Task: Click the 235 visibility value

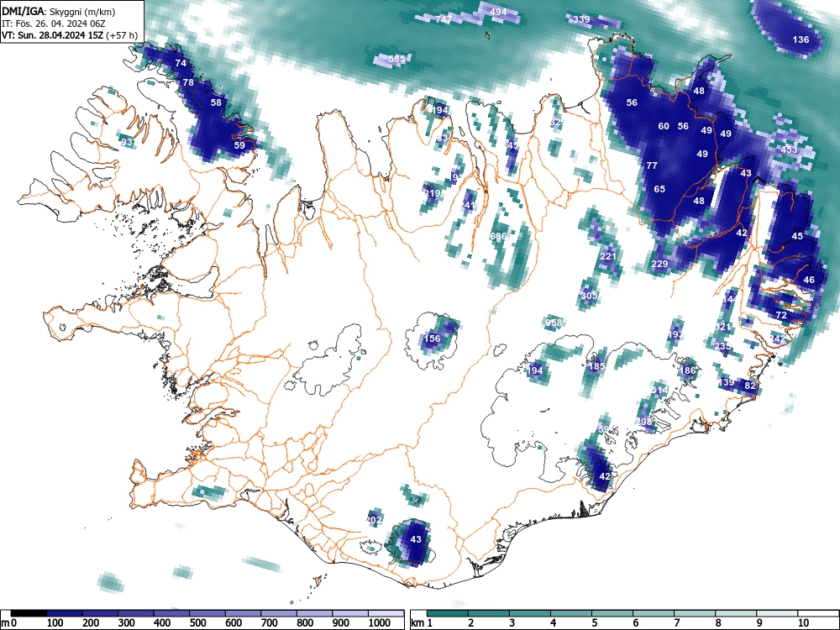Action: (722, 347)
